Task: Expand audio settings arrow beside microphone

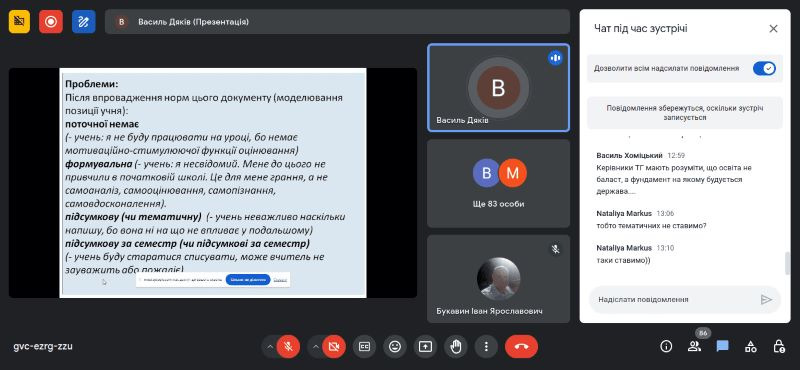Action: click(x=270, y=347)
